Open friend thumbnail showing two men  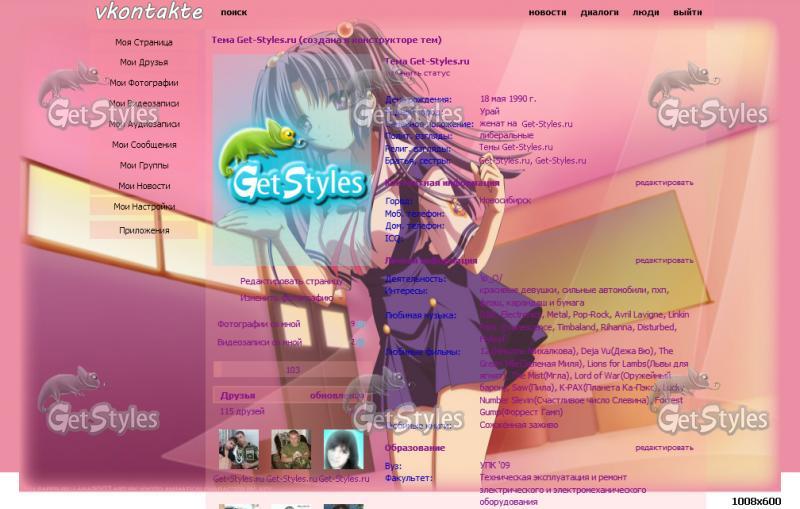238,449
